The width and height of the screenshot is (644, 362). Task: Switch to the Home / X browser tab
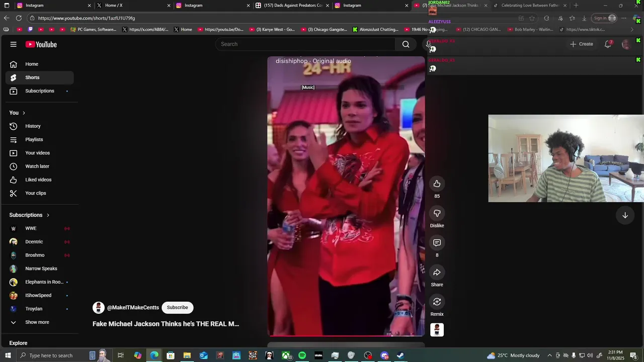point(132,6)
